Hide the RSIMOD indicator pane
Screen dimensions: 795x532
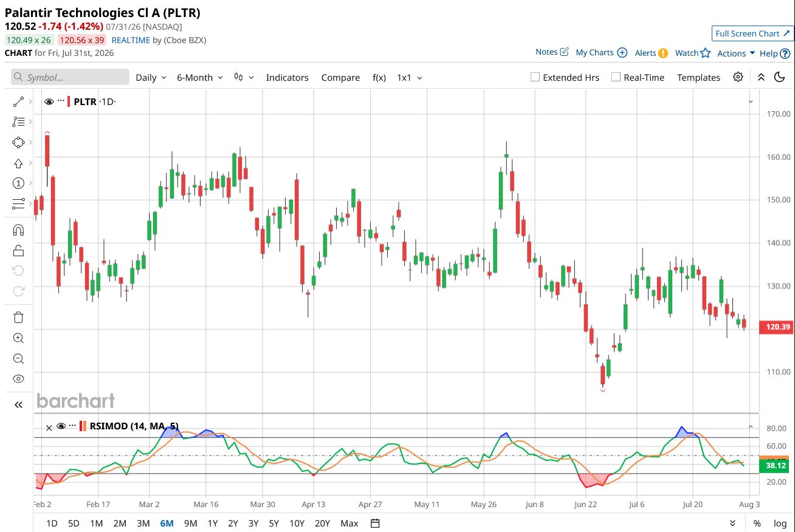61,426
